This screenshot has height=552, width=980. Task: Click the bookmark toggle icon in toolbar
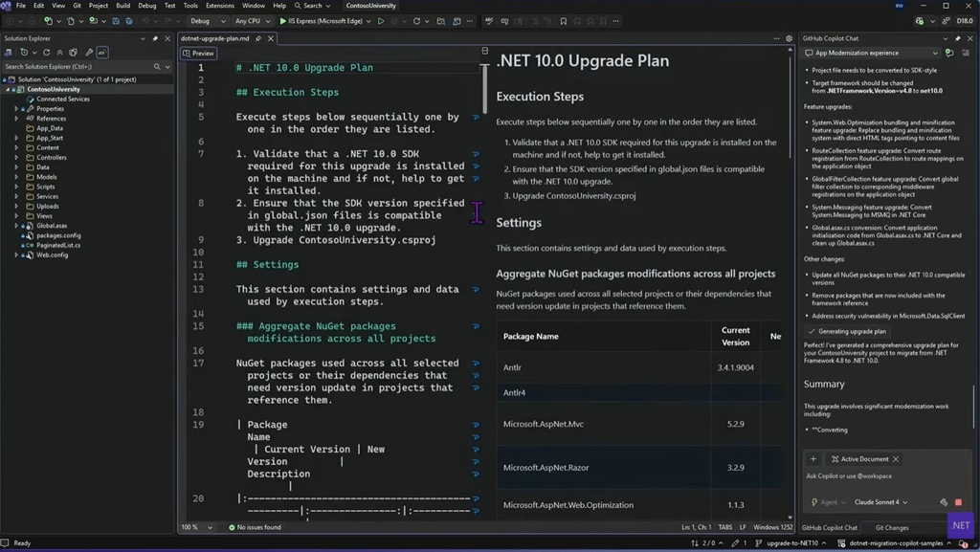(x=563, y=21)
